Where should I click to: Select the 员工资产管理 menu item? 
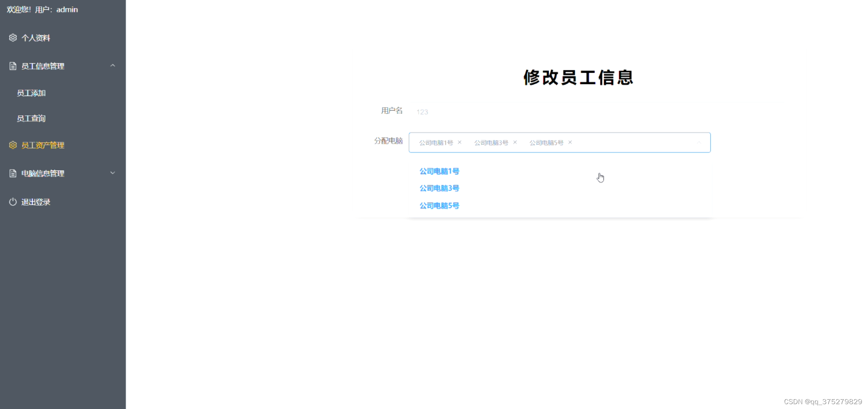point(63,145)
